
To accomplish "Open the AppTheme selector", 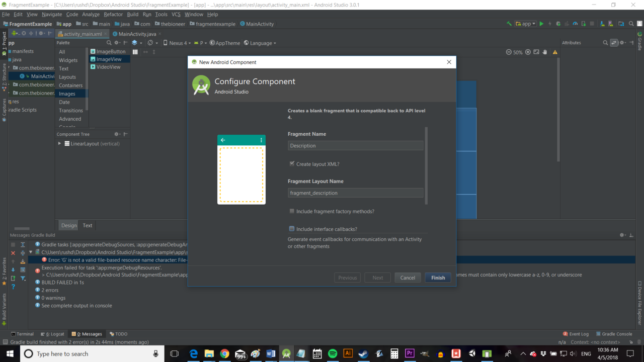I will (x=224, y=43).
